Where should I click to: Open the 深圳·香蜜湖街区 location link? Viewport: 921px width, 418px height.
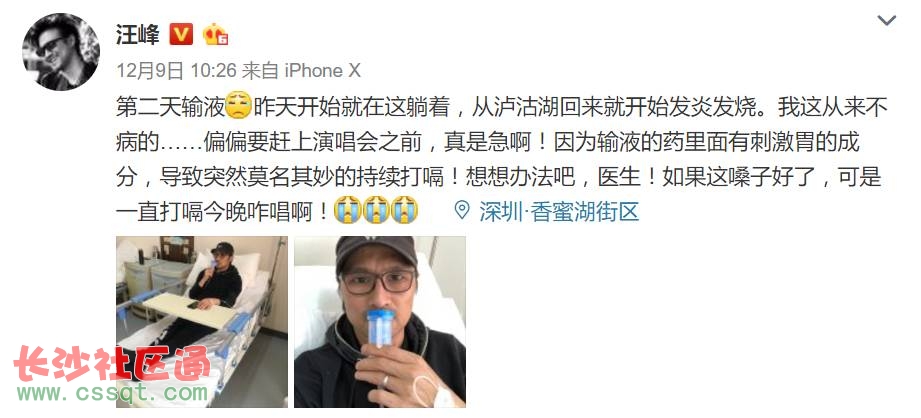point(559,211)
